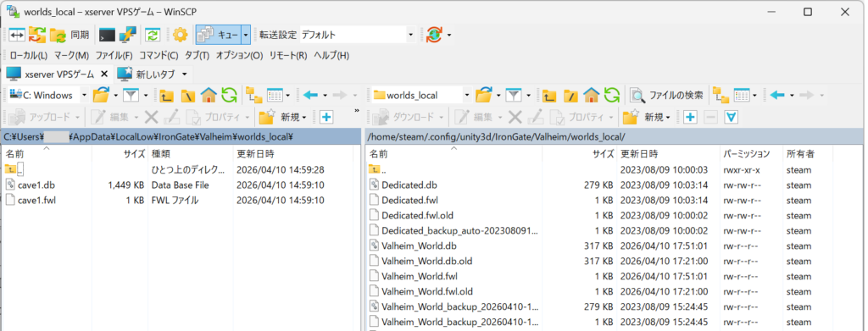Expand the worlds_local remote directory dropdown
The height and width of the screenshot is (331, 868).
(x=467, y=95)
